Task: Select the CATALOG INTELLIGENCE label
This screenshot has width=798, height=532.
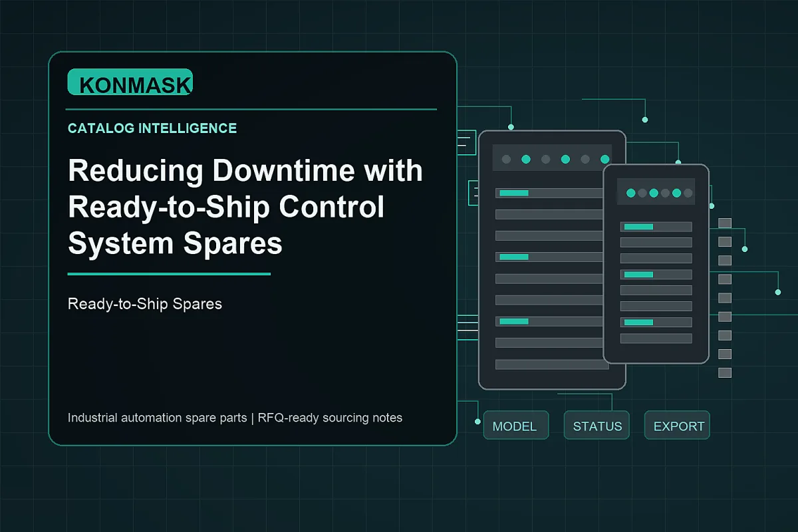Action: tap(152, 128)
